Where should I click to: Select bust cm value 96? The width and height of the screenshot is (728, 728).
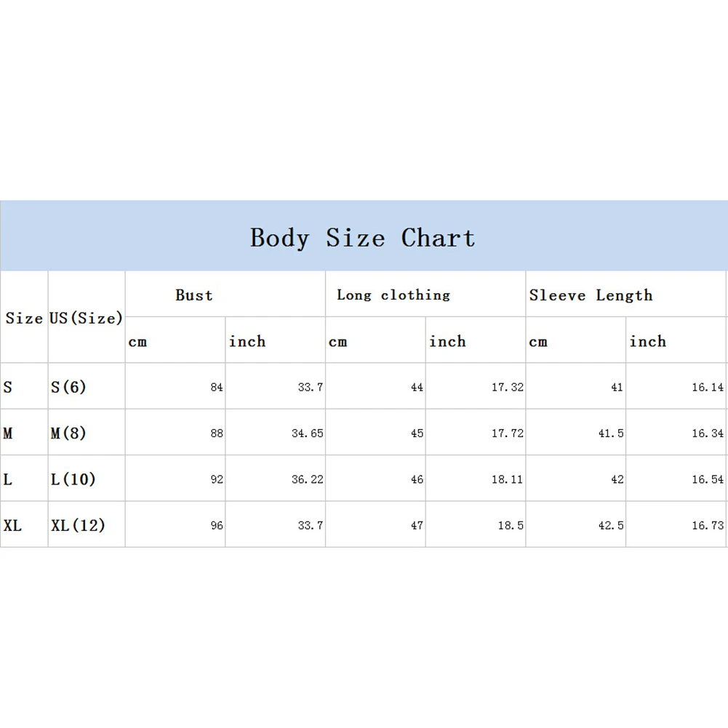tap(216, 525)
